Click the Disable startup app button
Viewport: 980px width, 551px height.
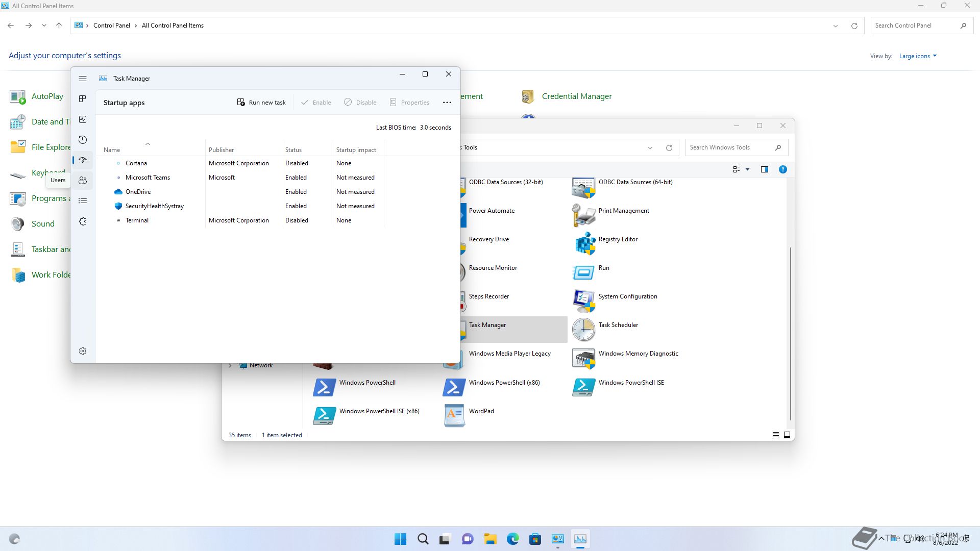[x=360, y=103]
